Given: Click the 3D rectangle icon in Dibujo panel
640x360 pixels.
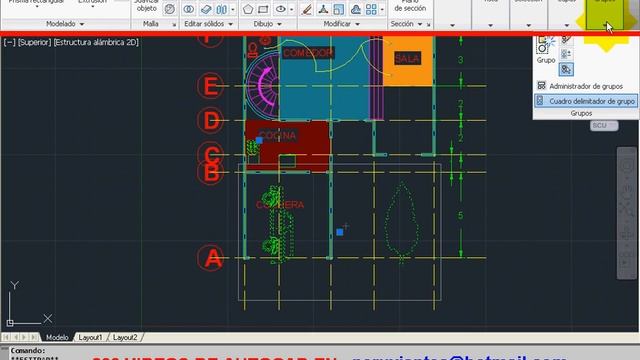Looking at the screenshot, I should 264,9.
